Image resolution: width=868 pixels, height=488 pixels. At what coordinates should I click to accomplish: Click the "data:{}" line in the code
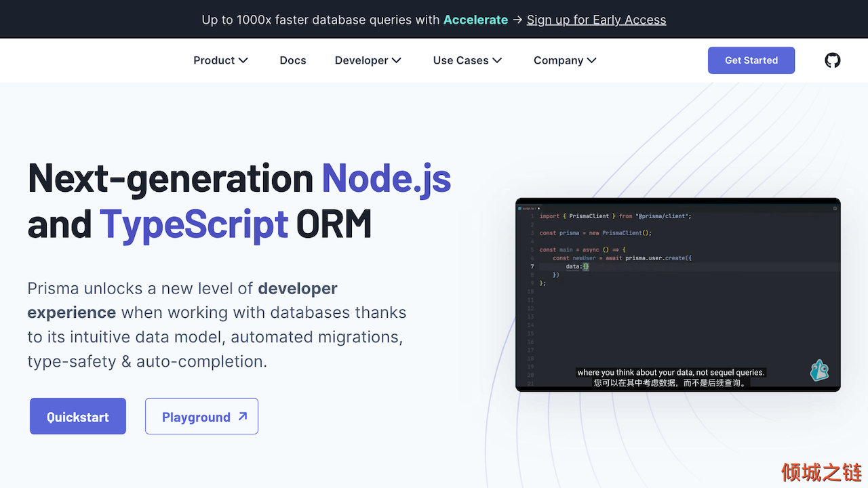click(578, 266)
